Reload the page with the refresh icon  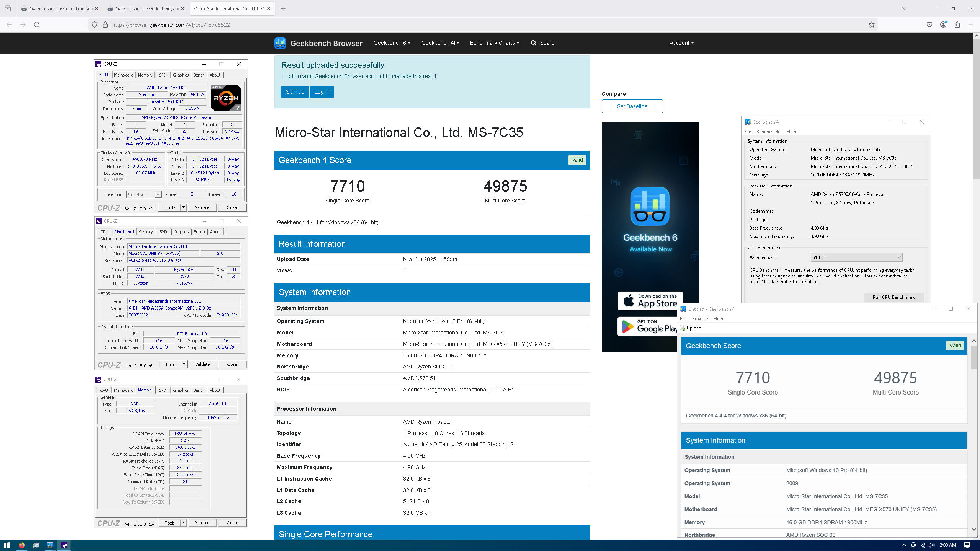point(37,24)
